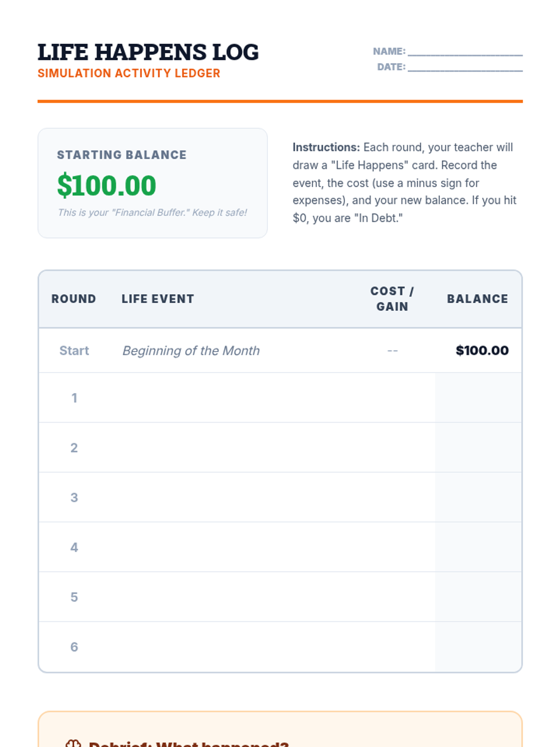This screenshot has width=560, height=747.
Task: Click the Cost / Gain column header
Action: click(392, 299)
